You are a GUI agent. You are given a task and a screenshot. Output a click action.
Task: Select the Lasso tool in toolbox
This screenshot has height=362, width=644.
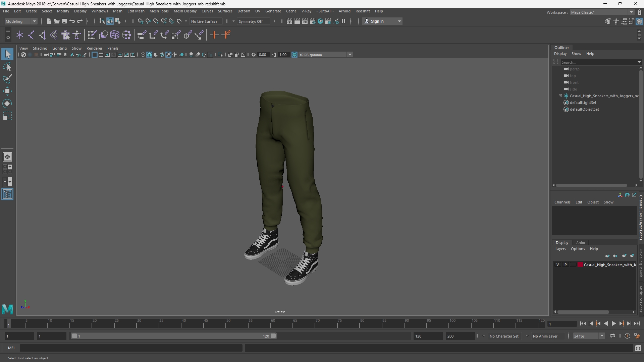[x=7, y=67]
